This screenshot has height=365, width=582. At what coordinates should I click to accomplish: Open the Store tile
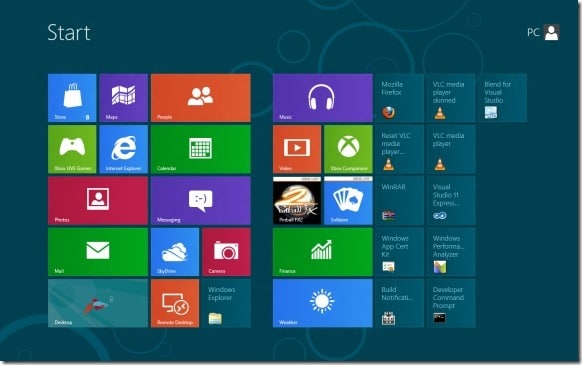72,98
